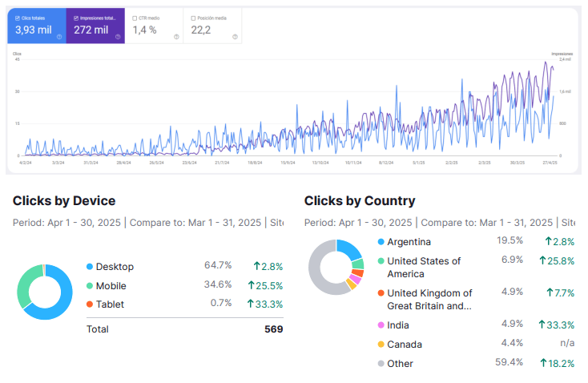Click help icon on CTR medio card

click(176, 37)
